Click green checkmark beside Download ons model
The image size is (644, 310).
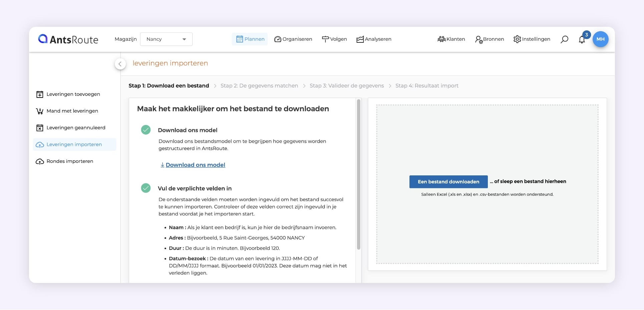146,130
